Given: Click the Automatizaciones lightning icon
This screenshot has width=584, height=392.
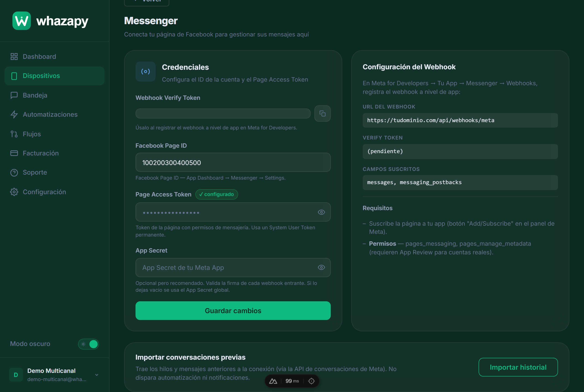Looking at the screenshot, I should pos(14,114).
